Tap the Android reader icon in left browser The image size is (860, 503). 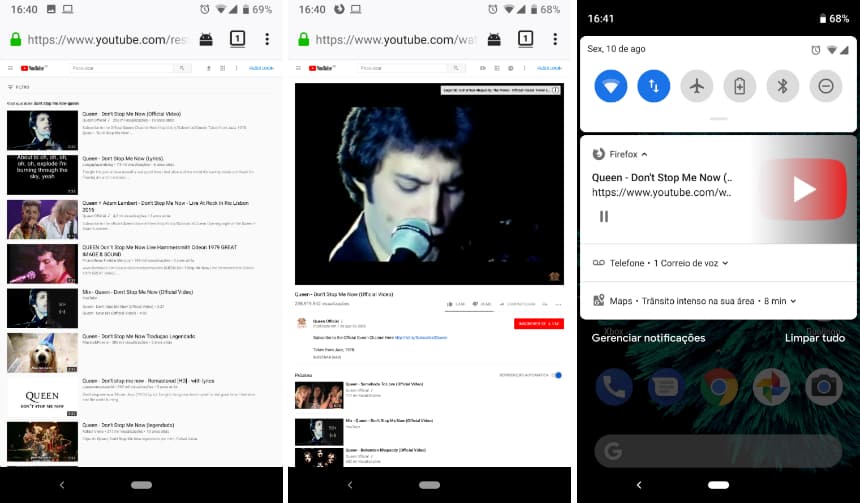(206, 39)
